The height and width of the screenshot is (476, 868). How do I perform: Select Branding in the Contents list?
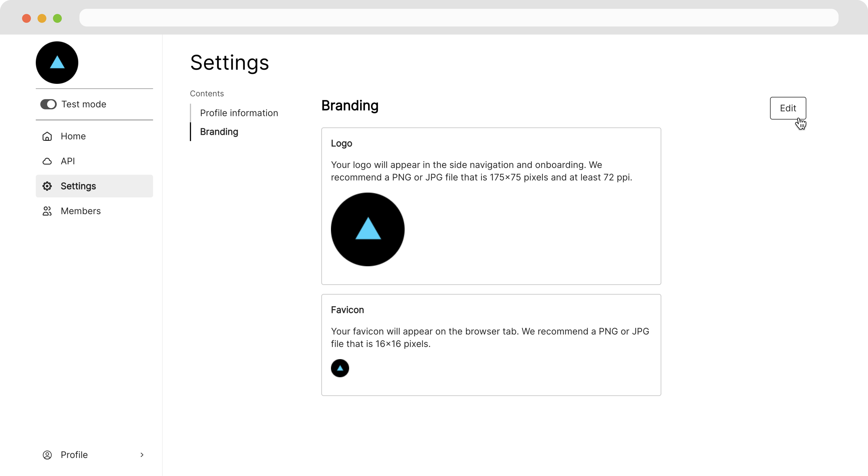219,132
